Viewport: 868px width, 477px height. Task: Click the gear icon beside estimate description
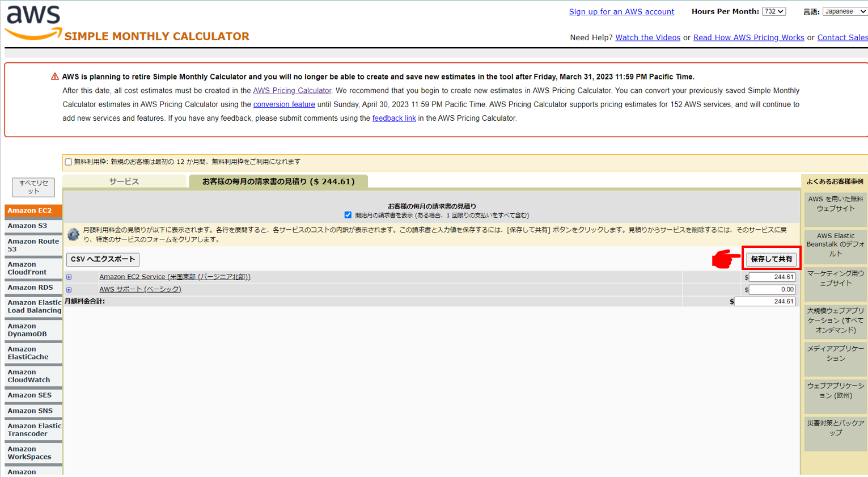[x=73, y=234]
